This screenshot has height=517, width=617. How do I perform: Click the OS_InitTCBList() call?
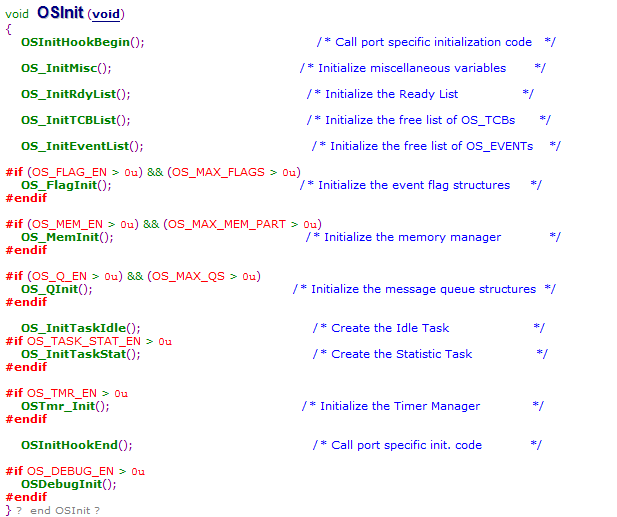point(76,120)
